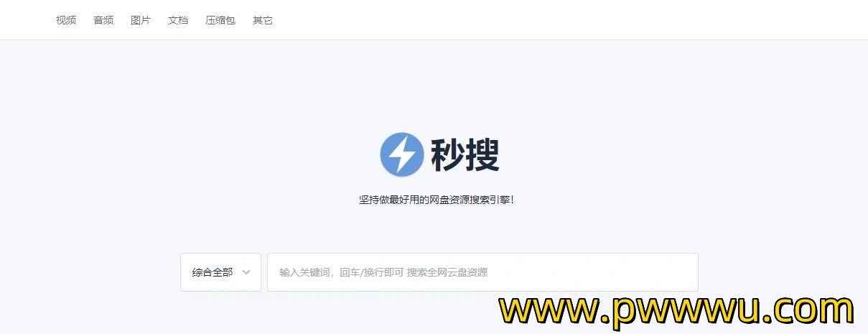The height and width of the screenshot is (334, 868).
Task: Click the 综合全部 label in the selector
Action: click(213, 272)
